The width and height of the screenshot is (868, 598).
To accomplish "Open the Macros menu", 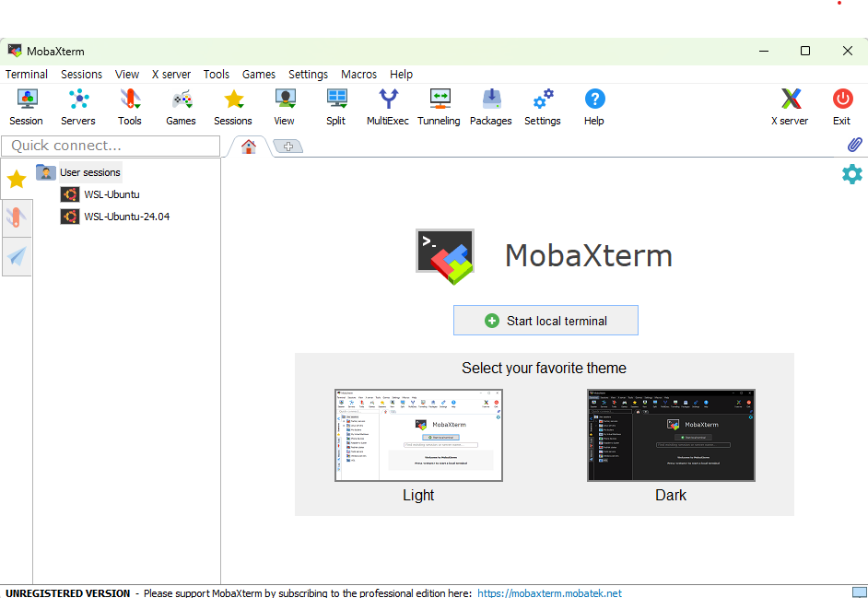I will (x=358, y=75).
